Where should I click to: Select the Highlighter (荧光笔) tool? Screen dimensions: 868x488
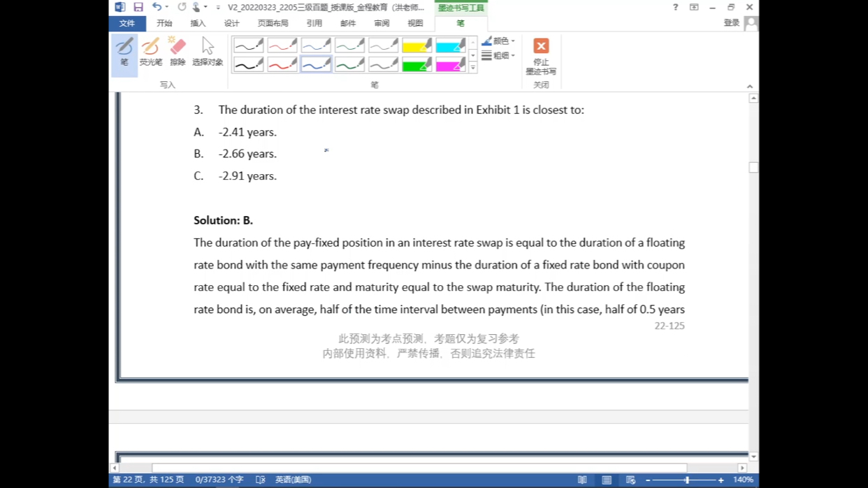(x=150, y=52)
